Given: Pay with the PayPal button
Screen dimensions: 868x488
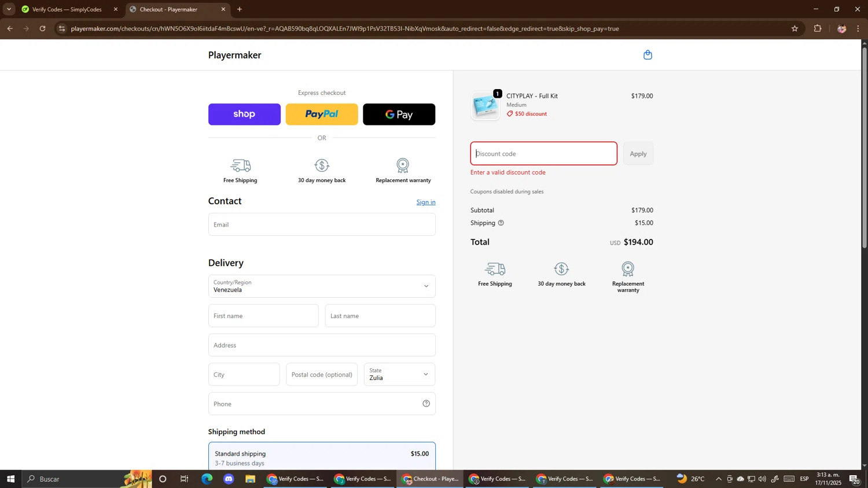Looking at the screenshot, I should point(322,114).
